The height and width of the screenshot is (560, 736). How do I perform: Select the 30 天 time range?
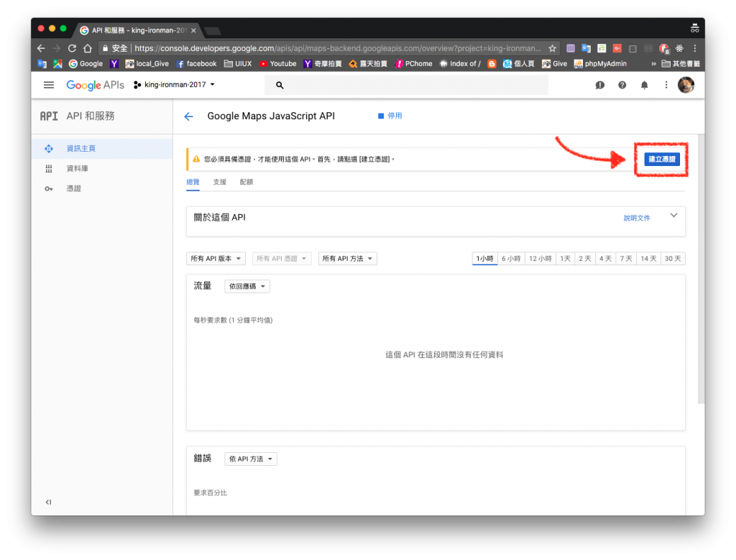coord(673,259)
